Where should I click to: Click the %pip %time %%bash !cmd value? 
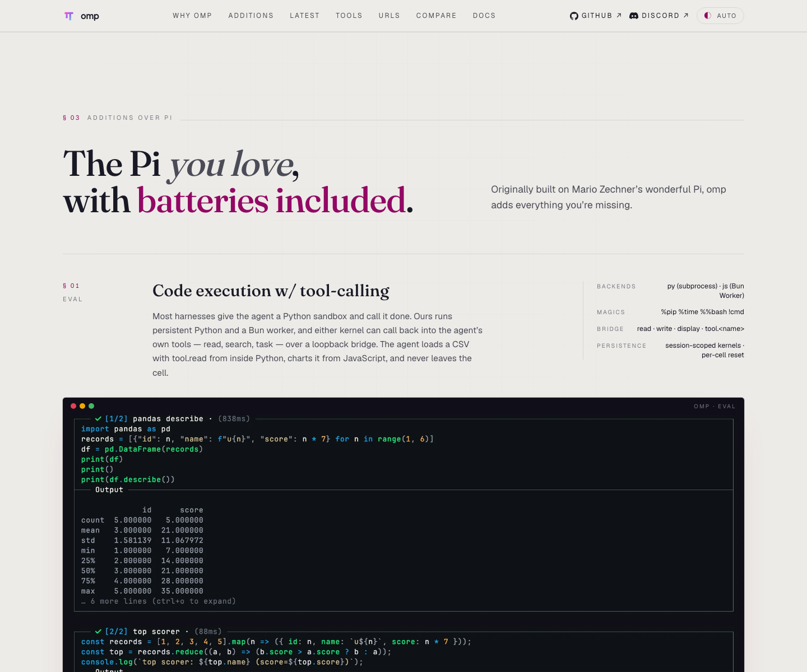click(703, 312)
